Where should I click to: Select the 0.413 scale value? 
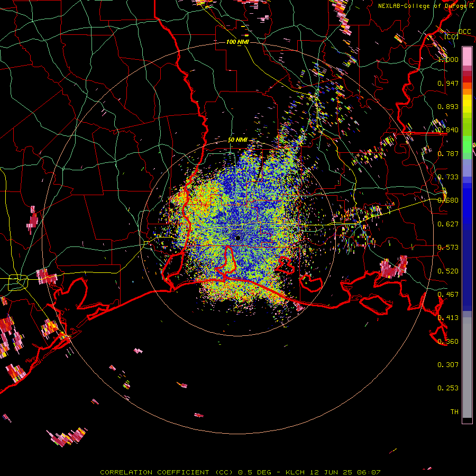click(x=448, y=318)
